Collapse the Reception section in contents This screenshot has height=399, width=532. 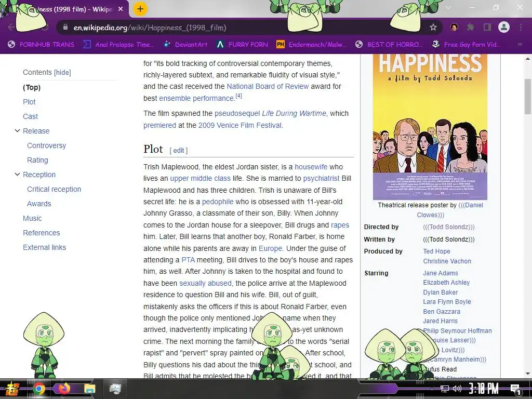click(x=17, y=175)
